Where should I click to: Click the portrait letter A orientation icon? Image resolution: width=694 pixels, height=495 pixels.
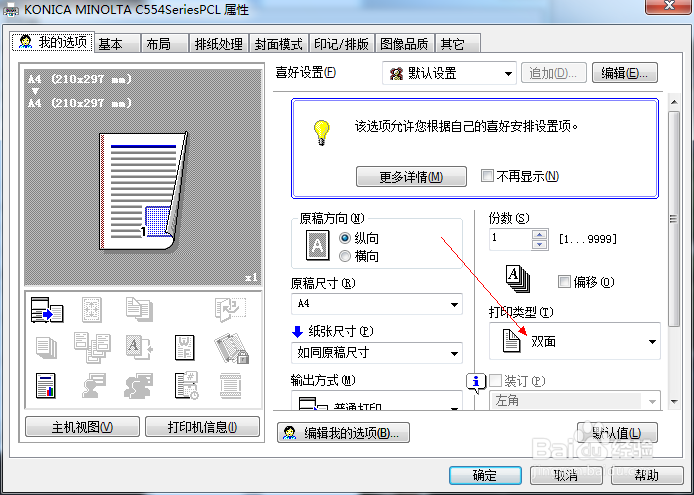[318, 245]
